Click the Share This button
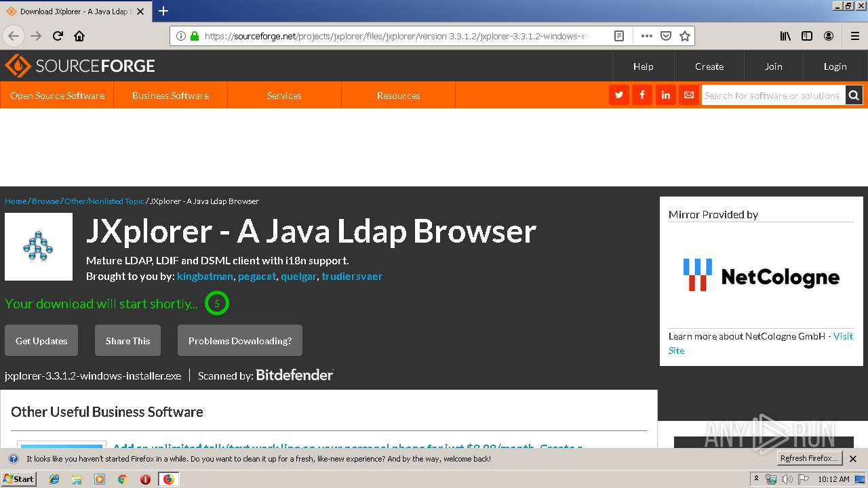Image resolution: width=868 pixels, height=488 pixels. click(127, 340)
